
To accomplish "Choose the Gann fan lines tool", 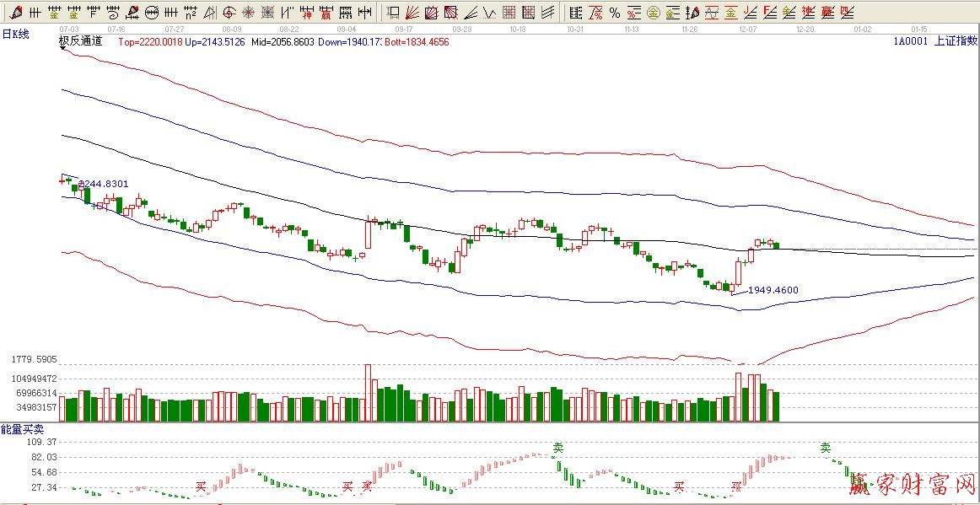I will tap(412, 13).
